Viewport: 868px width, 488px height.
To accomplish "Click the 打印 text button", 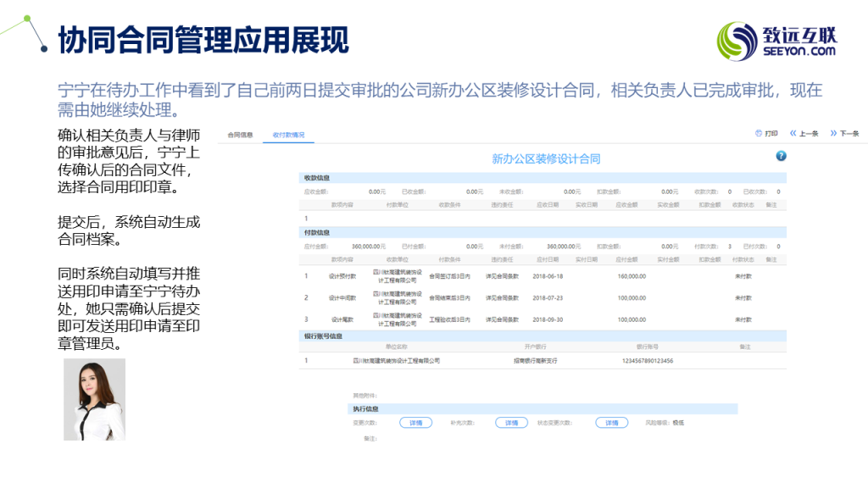I will [771, 134].
